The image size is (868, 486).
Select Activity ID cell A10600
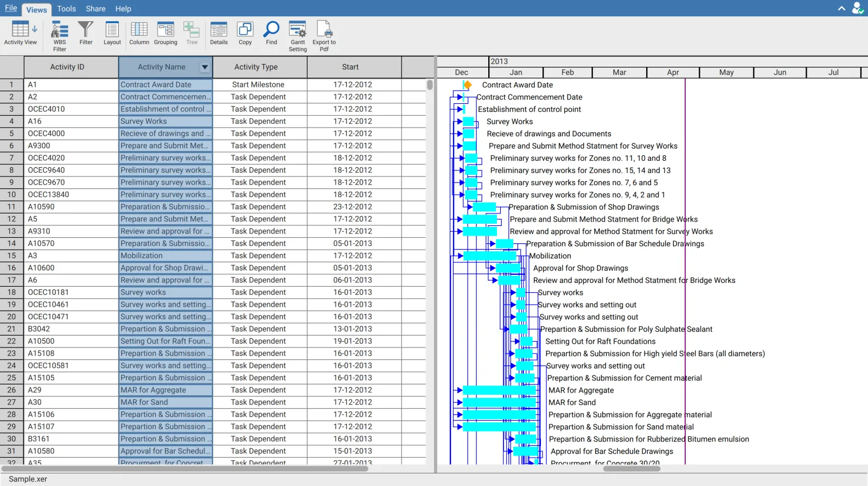(71, 268)
